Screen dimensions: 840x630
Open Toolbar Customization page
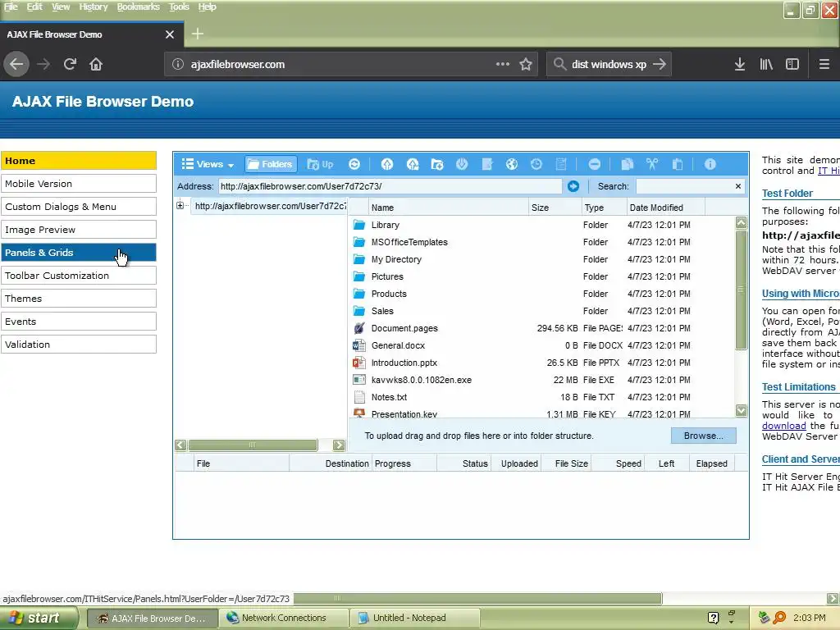[79, 276]
